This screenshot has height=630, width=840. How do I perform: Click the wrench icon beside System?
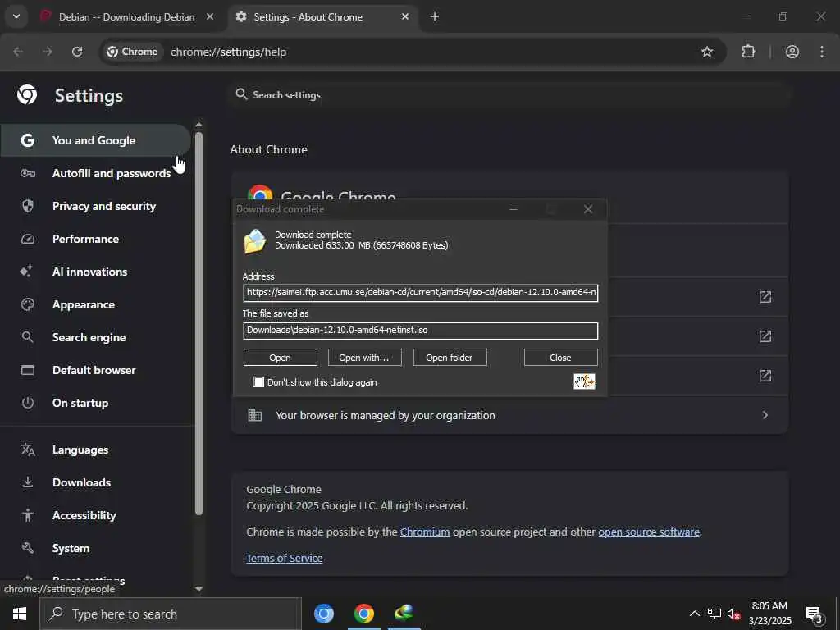coord(28,548)
